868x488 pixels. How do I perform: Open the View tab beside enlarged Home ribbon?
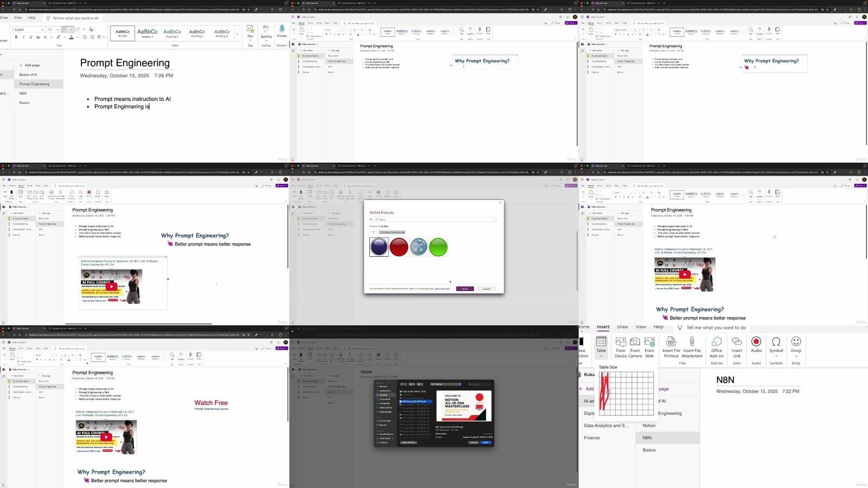point(18,18)
